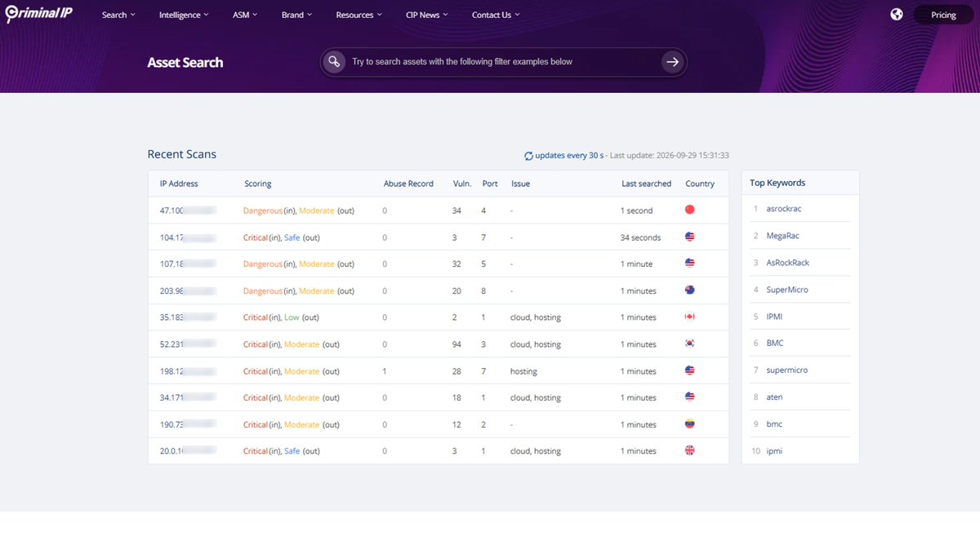The image size is (980, 541).
Task: Click the Abuse Record column header
Action: click(x=408, y=184)
